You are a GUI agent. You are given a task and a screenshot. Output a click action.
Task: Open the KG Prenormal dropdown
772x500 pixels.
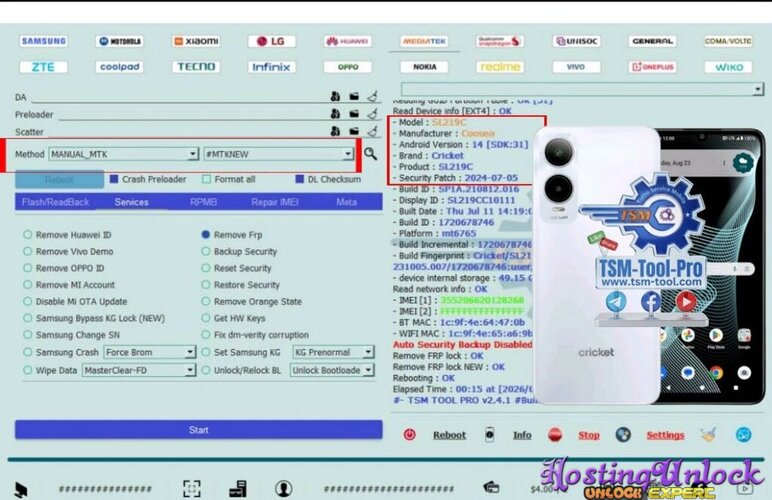pos(333,352)
